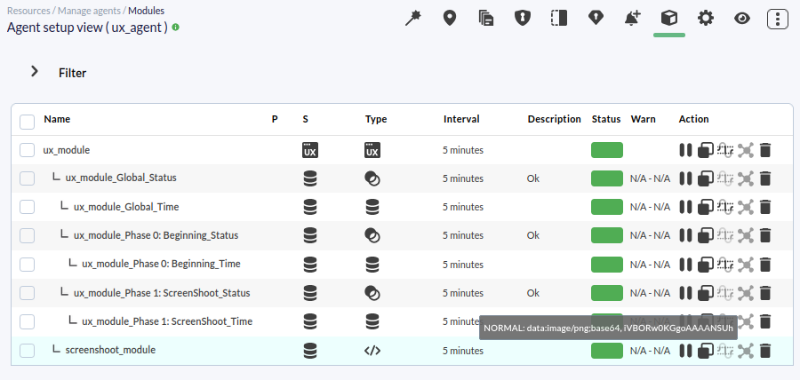The image size is (800, 380).
Task: Click the code type icon of screenshoot_module
Action: click(372, 350)
